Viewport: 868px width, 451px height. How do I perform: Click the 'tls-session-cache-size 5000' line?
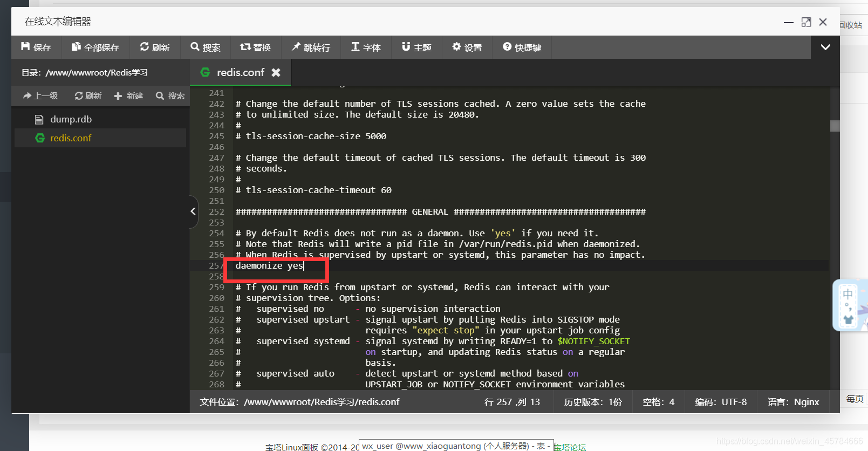pos(311,136)
